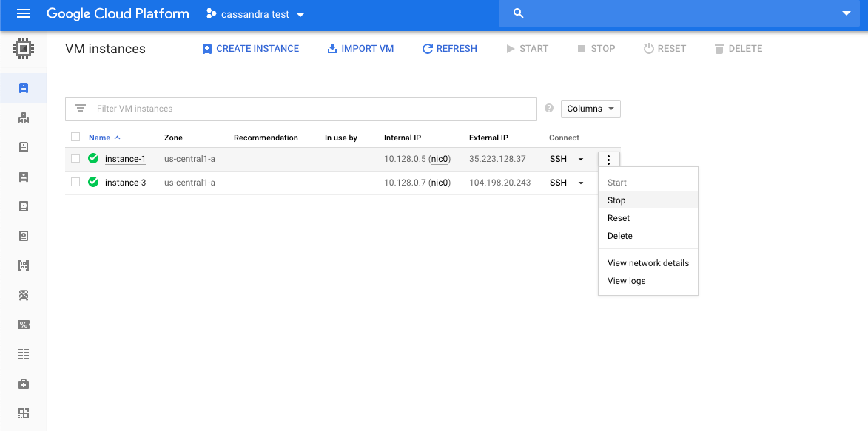Click the External IP column header
The height and width of the screenshot is (431, 868).
pos(488,138)
